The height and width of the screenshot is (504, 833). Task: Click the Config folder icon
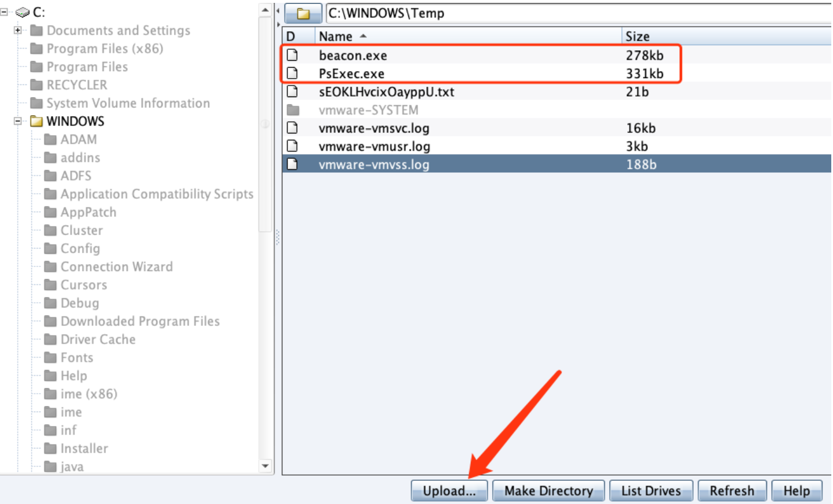[x=51, y=249]
